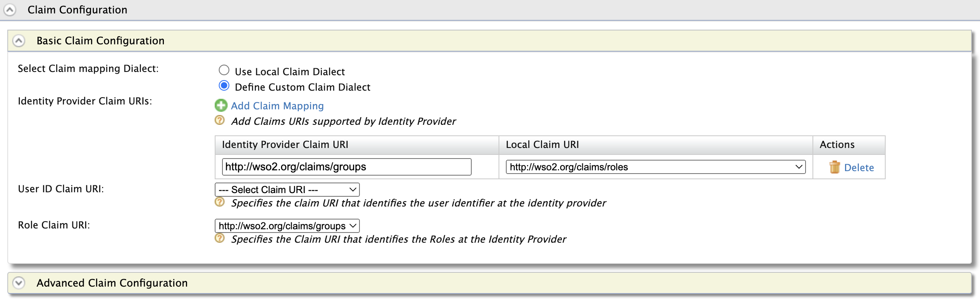The width and height of the screenshot is (980, 300).
Task: Expand Advanced Claim Configuration via arrow icon
Action: (x=19, y=283)
